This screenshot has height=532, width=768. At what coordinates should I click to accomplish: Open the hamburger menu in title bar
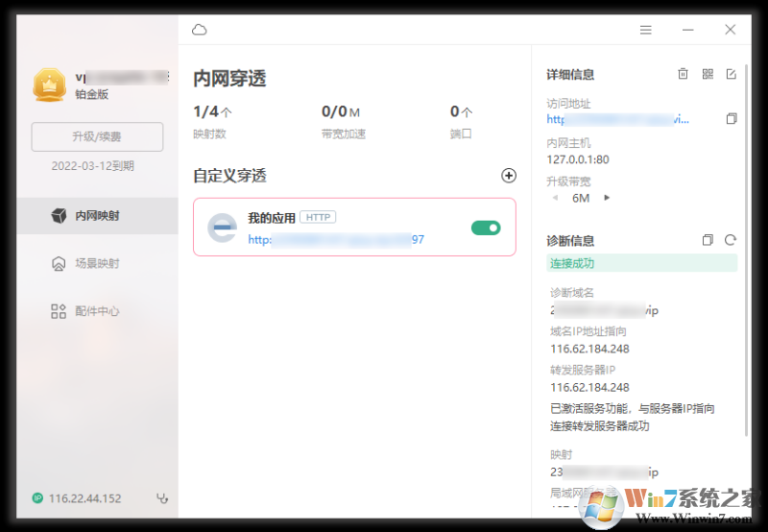(x=646, y=30)
